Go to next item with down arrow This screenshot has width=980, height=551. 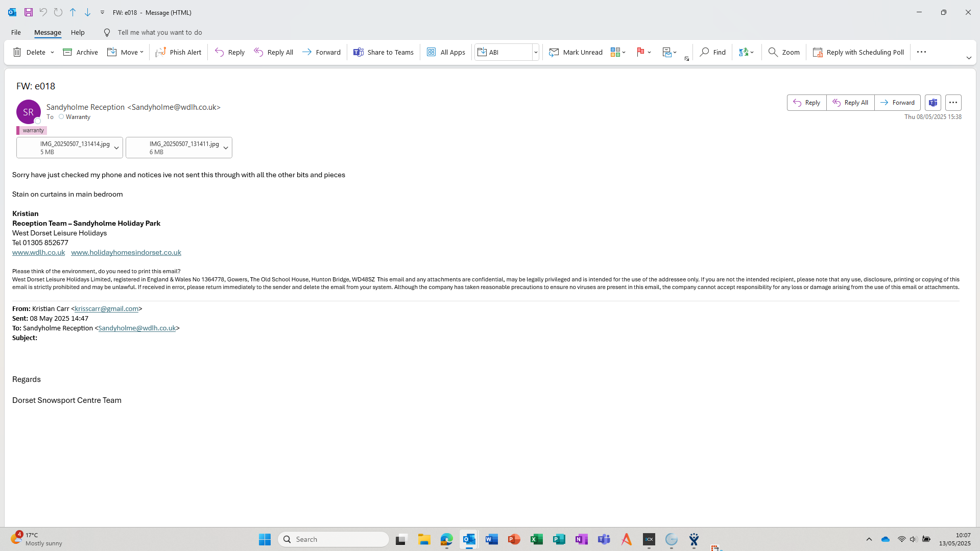pos(87,12)
